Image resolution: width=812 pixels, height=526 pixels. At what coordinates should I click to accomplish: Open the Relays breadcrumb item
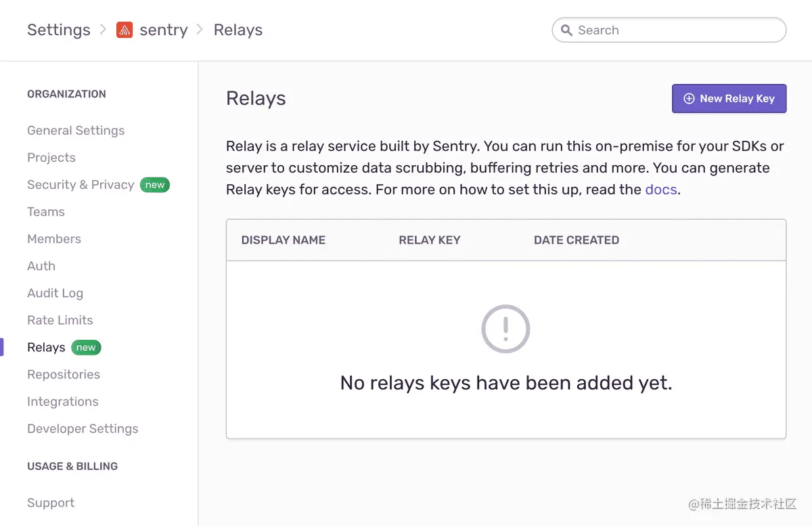[x=238, y=30]
